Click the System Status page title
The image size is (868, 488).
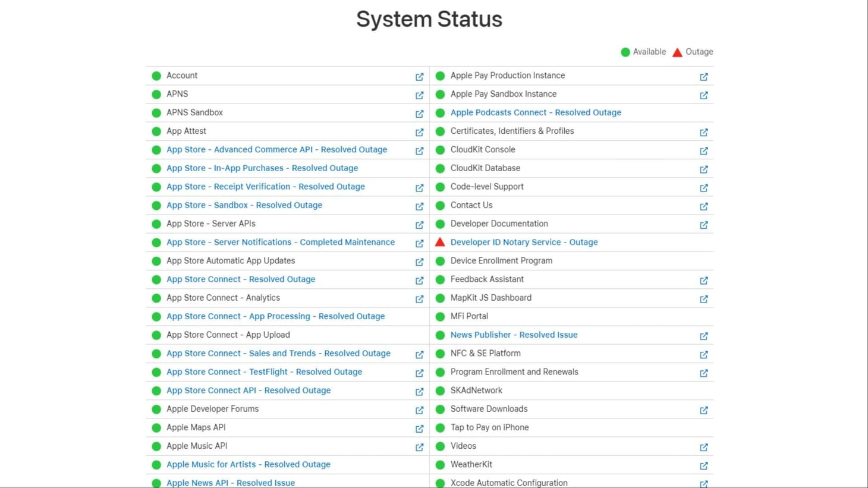click(429, 19)
